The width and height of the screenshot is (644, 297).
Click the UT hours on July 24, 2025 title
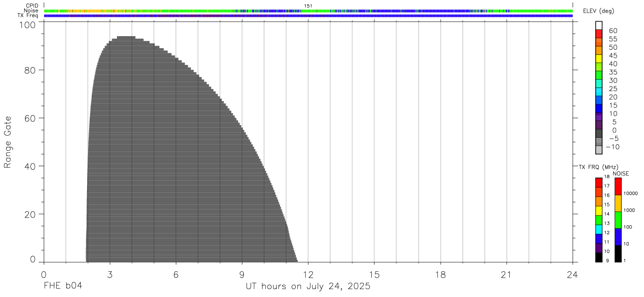(308, 287)
